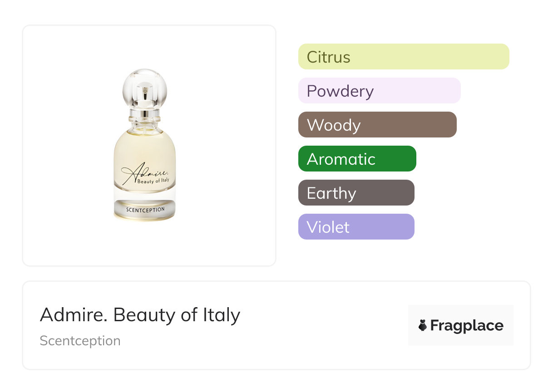Click the word Citrus in the top bar

328,57
